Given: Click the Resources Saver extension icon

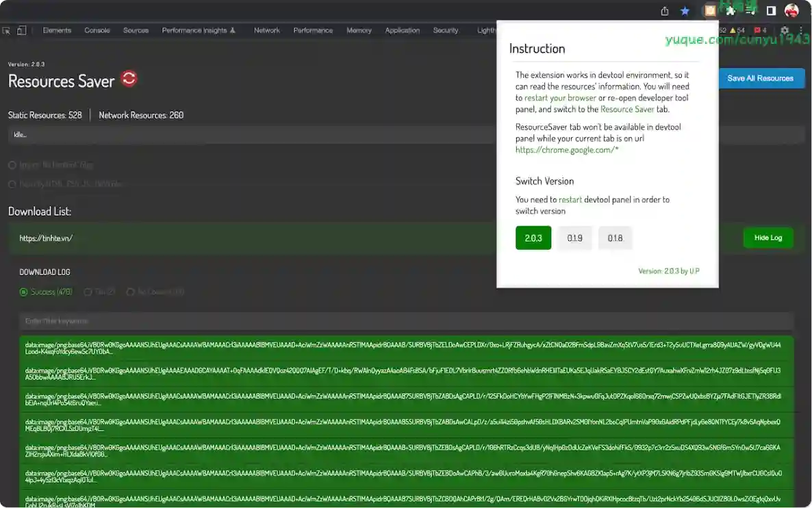Looking at the screenshot, I should click(710, 10).
